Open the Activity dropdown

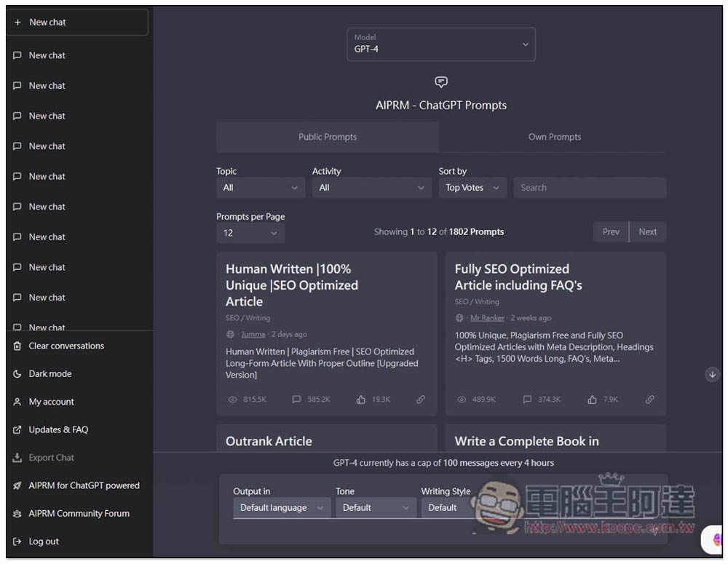[372, 188]
